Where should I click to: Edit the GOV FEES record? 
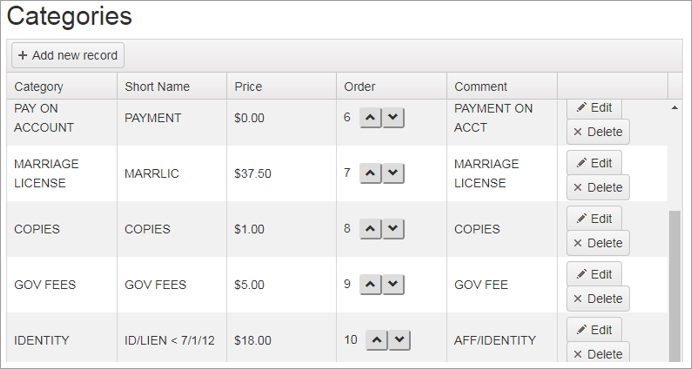click(x=594, y=274)
